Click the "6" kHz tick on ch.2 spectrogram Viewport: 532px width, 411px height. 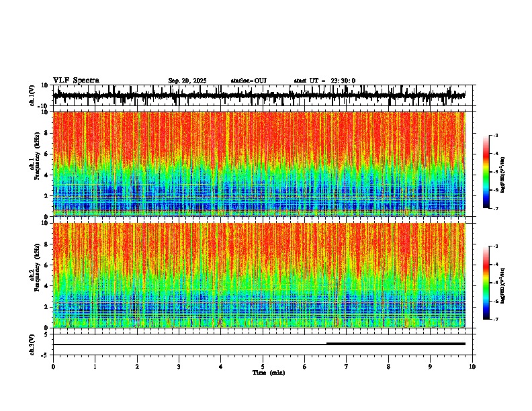pyautogui.click(x=46, y=265)
